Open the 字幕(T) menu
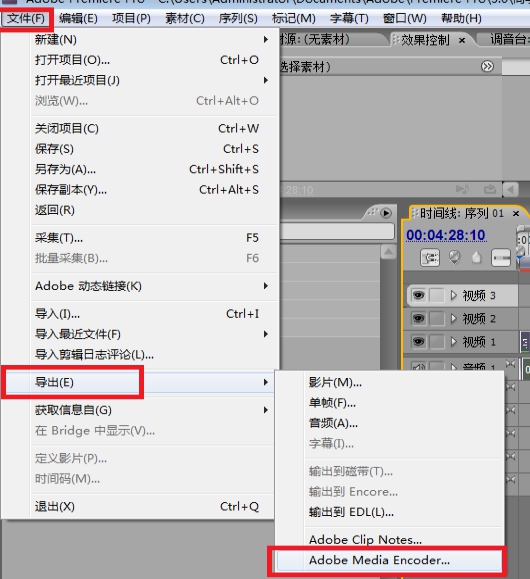The width and height of the screenshot is (530, 579). (x=349, y=18)
